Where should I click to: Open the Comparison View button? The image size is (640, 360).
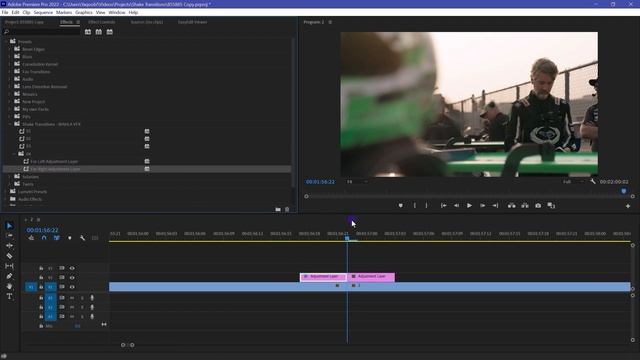[x=551, y=205]
